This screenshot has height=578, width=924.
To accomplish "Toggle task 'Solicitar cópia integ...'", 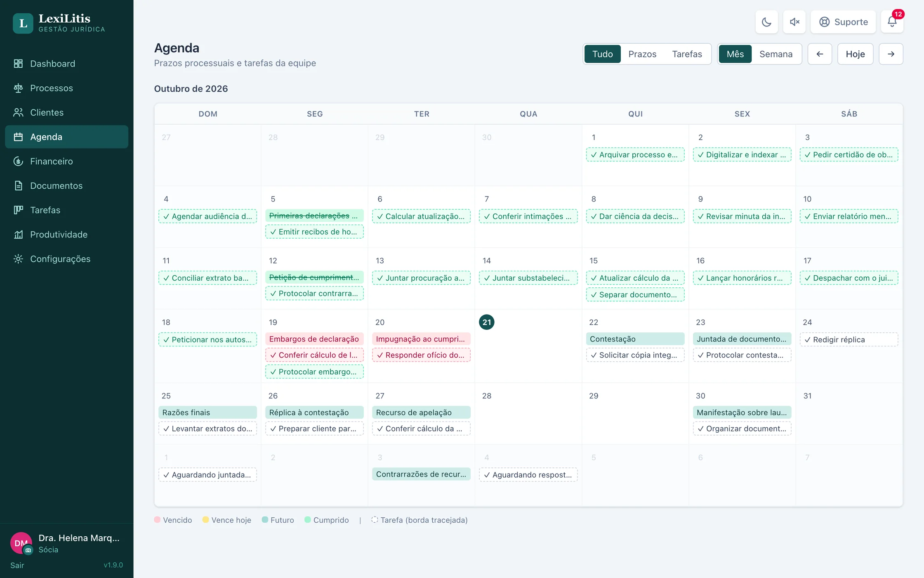I will coord(635,355).
